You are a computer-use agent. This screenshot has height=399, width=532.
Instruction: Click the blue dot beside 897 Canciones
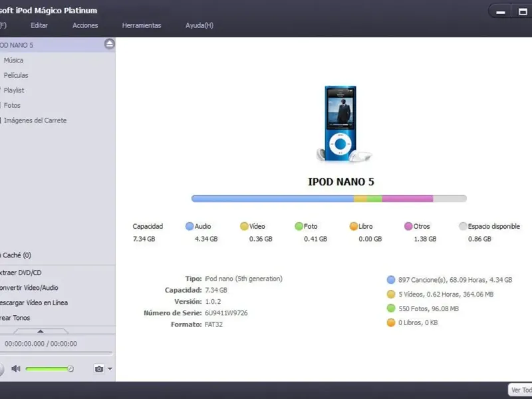point(391,279)
